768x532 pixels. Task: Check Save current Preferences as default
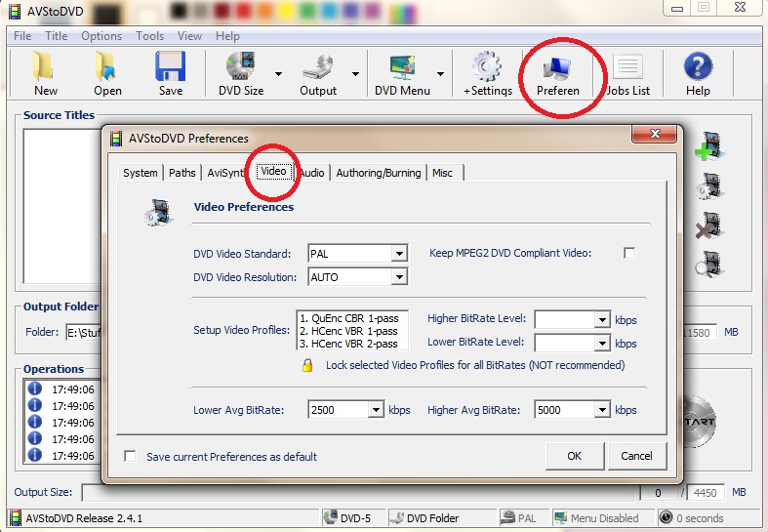click(x=131, y=457)
